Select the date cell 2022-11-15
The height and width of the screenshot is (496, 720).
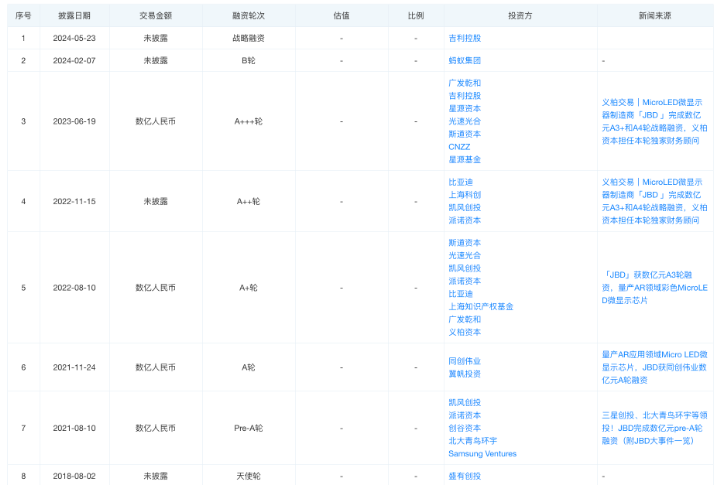[74, 201]
